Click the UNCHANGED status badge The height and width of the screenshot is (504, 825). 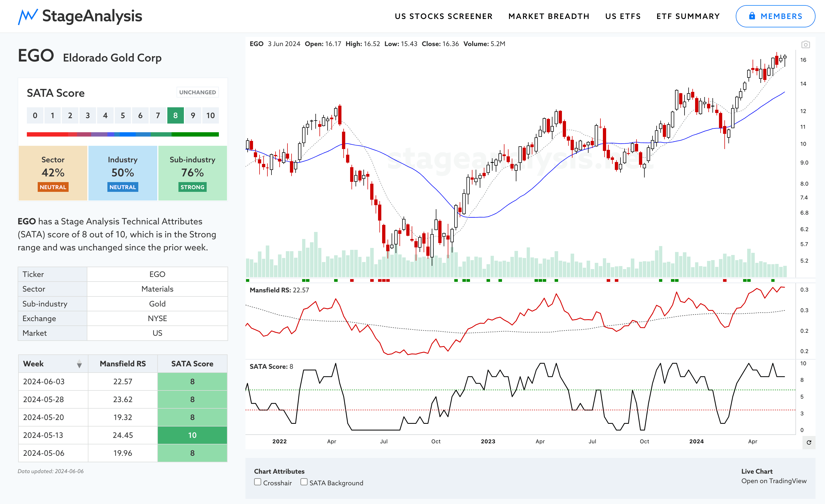click(197, 92)
